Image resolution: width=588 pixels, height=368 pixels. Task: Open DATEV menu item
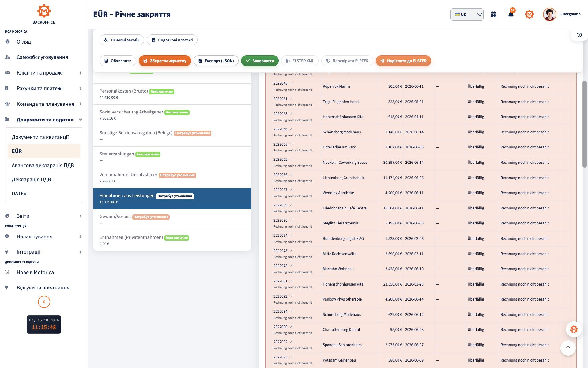[44, 194]
